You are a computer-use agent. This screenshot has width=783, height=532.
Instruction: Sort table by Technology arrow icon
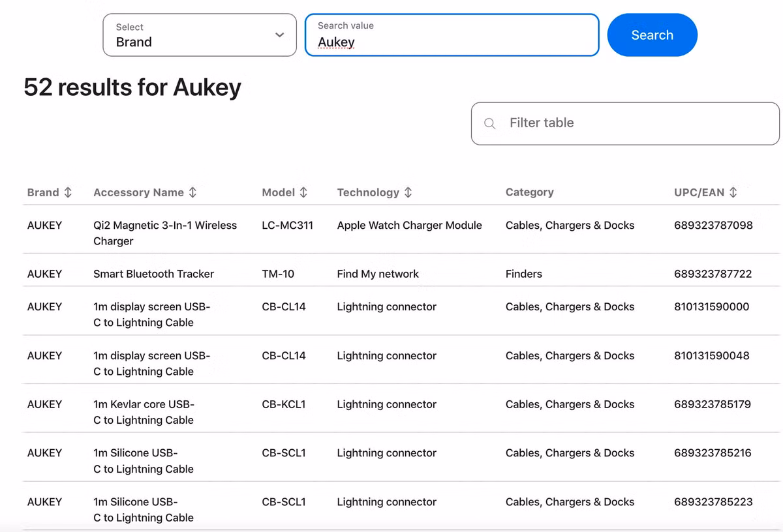(x=408, y=192)
